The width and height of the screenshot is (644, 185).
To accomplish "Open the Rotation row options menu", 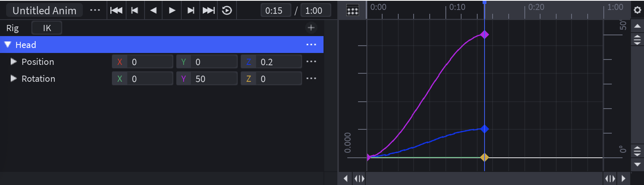I will coord(311,78).
